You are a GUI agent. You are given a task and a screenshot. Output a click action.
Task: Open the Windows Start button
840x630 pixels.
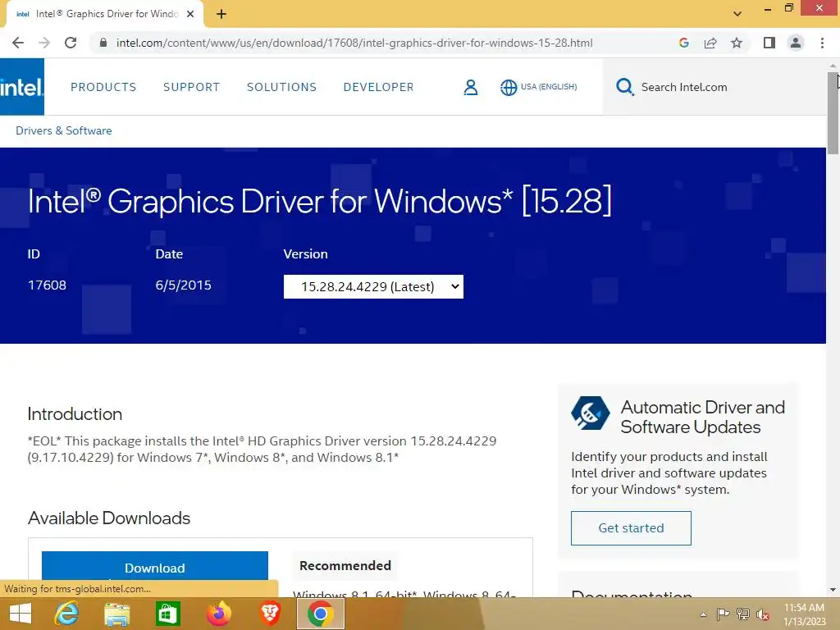[21, 614]
